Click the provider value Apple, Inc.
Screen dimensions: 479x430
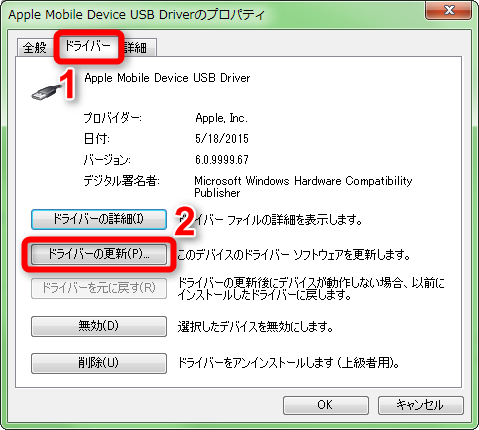coord(221,118)
